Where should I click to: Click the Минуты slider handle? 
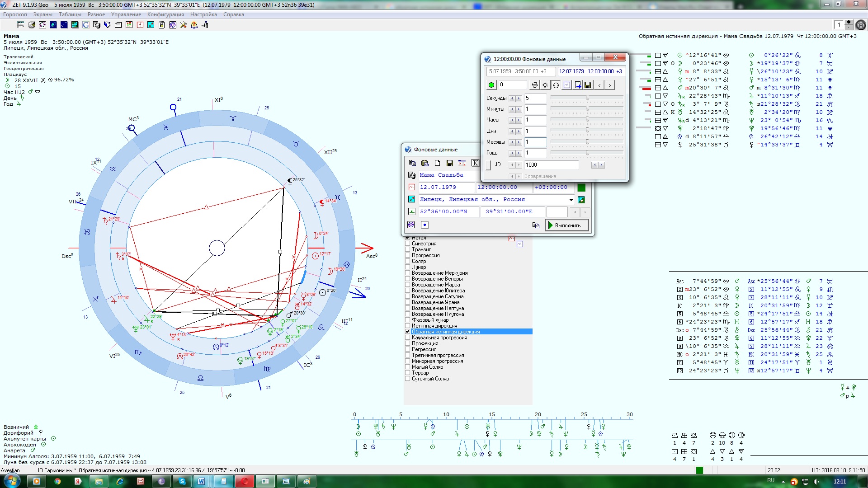pos(587,108)
